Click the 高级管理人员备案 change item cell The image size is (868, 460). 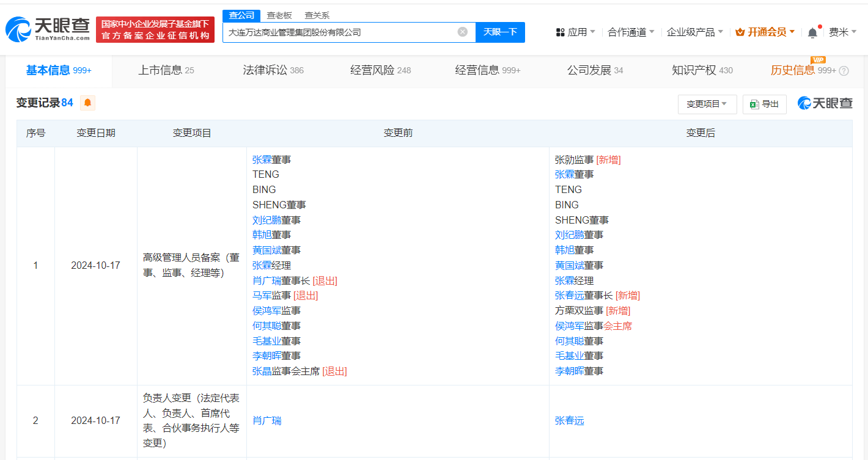tap(191, 266)
